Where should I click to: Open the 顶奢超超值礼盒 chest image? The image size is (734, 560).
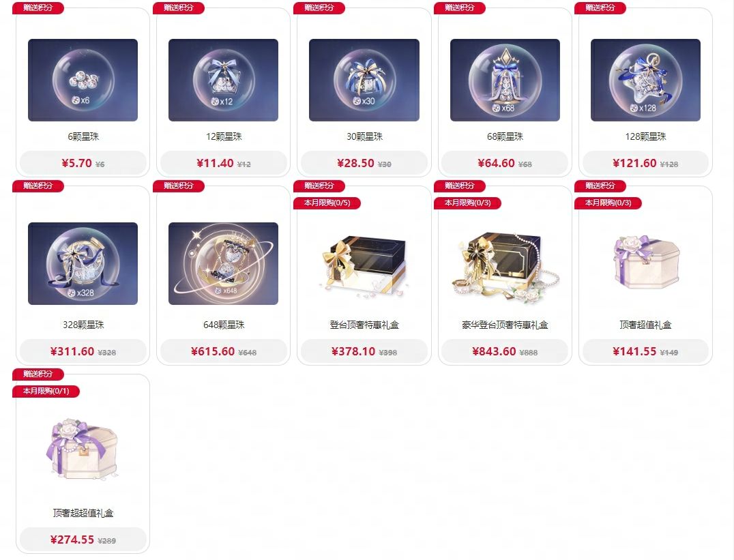83,449
